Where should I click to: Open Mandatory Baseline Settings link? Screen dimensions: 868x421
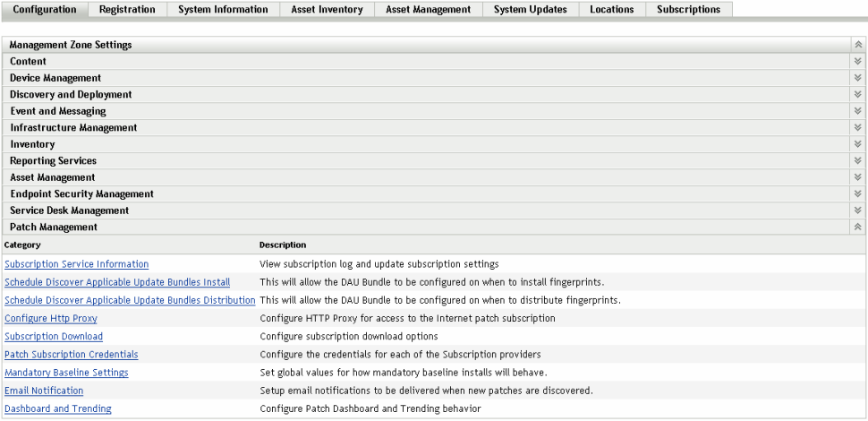coord(66,373)
